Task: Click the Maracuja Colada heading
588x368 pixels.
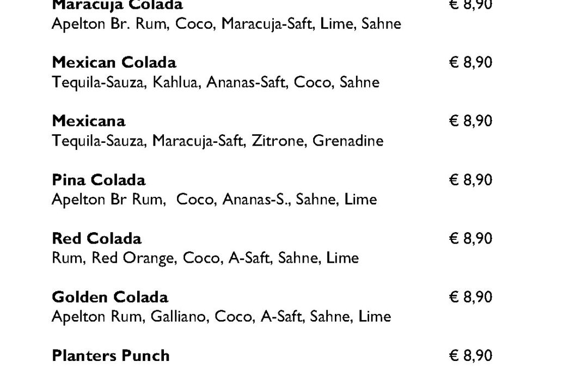Action: (118, 5)
